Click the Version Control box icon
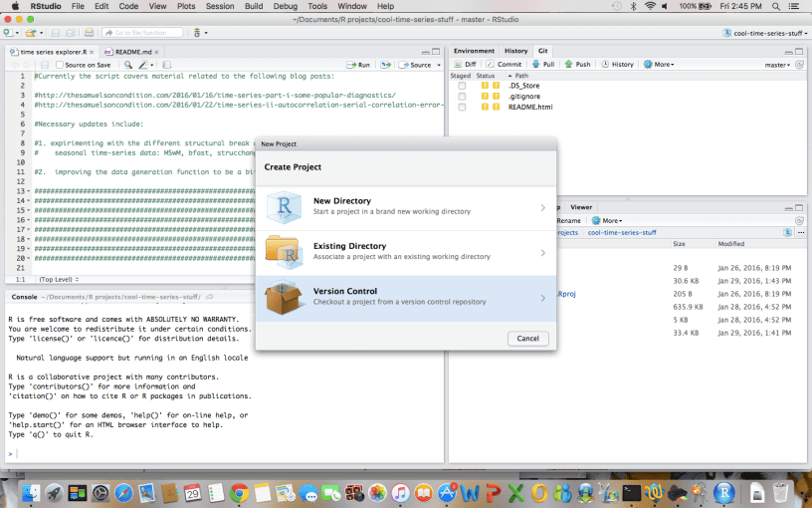Screen dimensions: 812x508 pyautogui.click(x=284, y=298)
